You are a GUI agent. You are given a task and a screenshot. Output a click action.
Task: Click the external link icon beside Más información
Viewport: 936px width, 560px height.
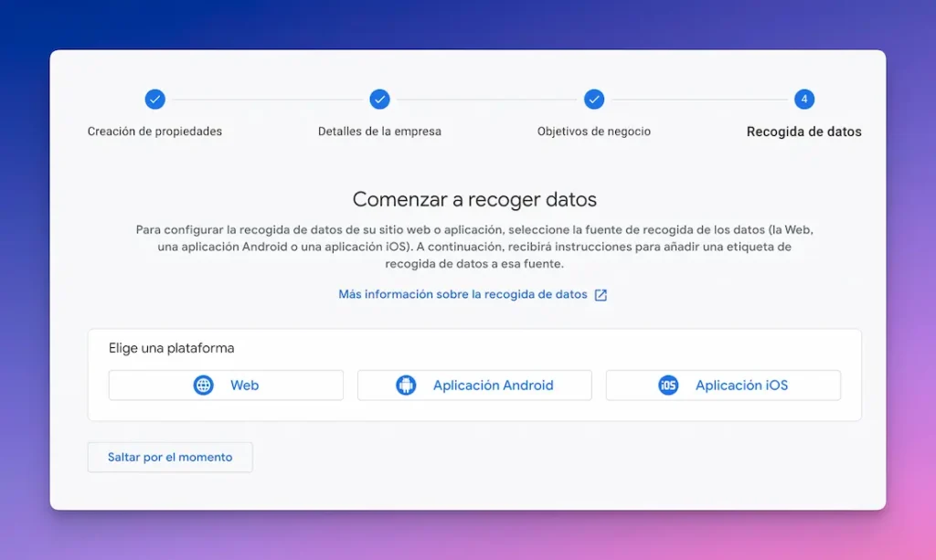601,295
